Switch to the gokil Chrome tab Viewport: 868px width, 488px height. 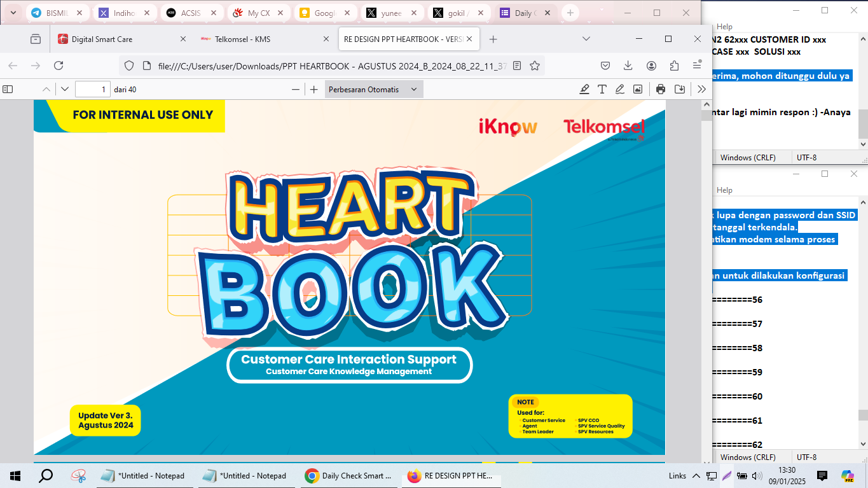point(461,13)
